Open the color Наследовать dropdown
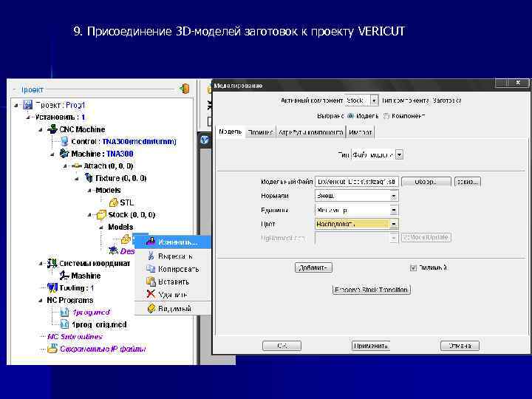The height and width of the screenshot is (399, 532). tap(393, 224)
